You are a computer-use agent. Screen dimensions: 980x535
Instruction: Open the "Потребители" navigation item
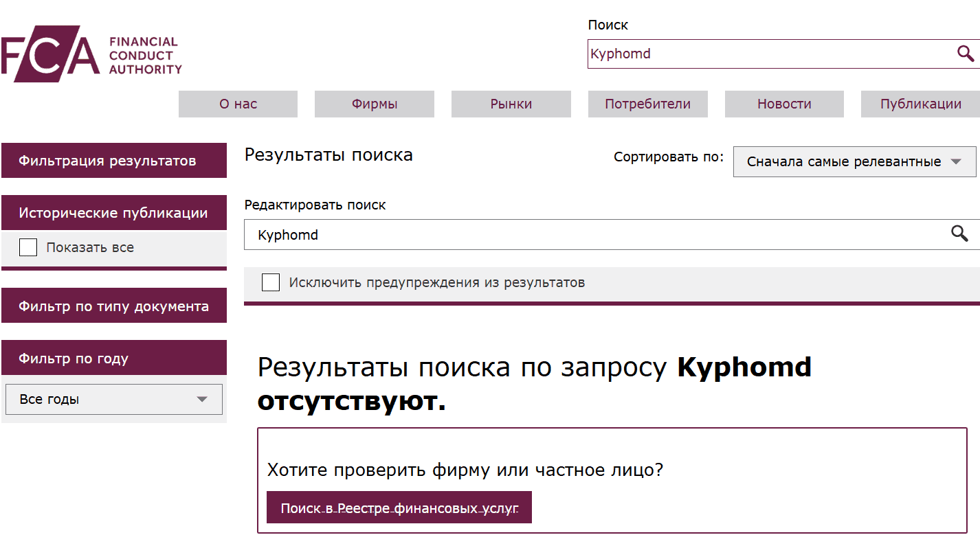tap(647, 104)
